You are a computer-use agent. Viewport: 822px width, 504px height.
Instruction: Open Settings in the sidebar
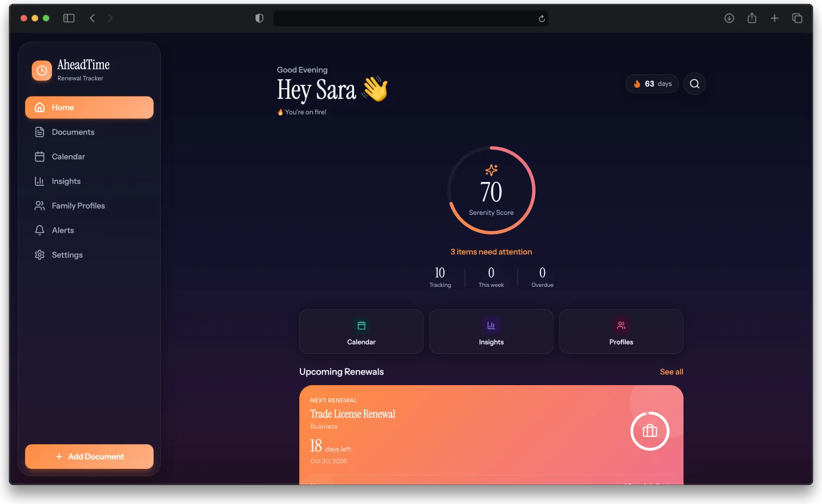(x=89, y=255)
